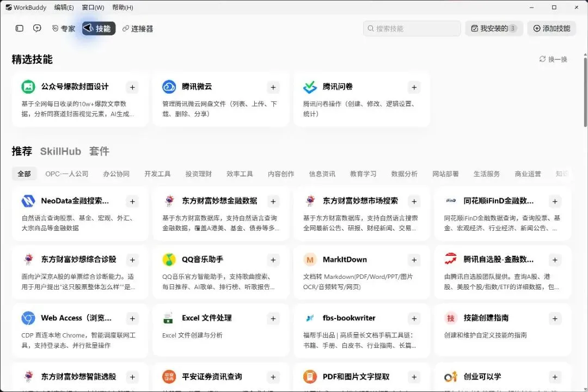Add 东方财富妙想市场搜索 with plus
The image size is (588, 392).
coord(414,201)
